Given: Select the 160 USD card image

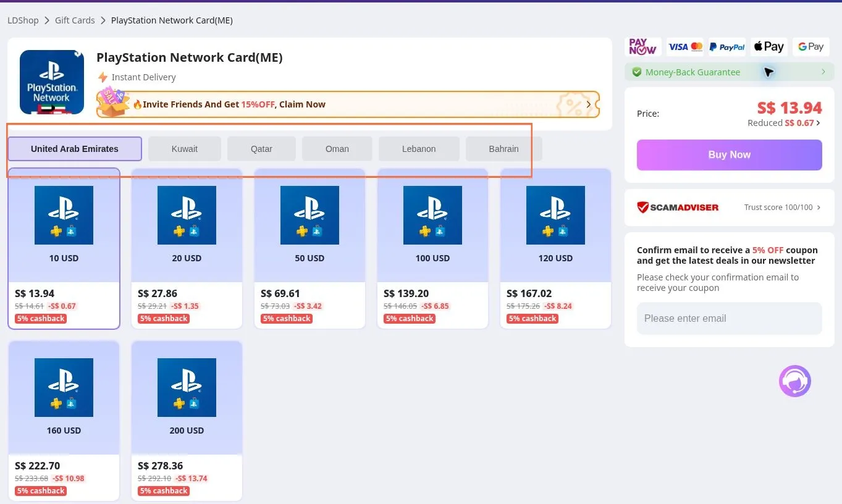Looking at the screenshot, I should point(64,387).
